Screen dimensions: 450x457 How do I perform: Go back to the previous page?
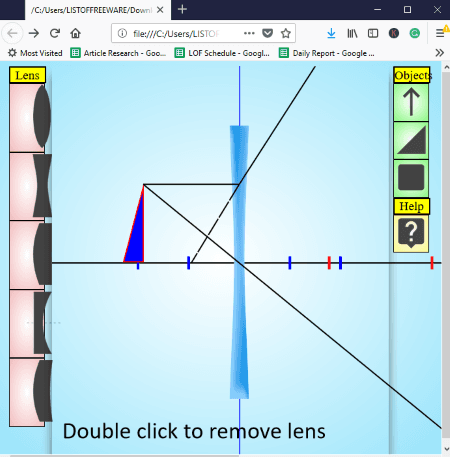pos(13,33)
